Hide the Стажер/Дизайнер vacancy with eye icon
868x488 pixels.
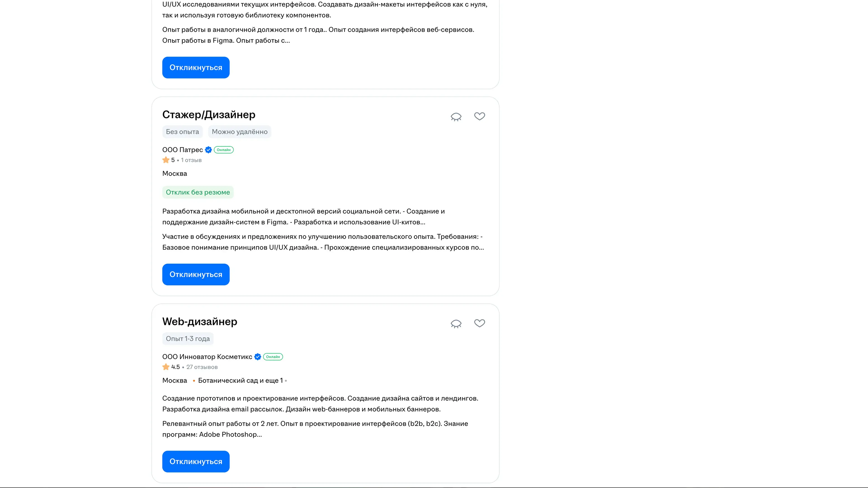click(456, 117)
